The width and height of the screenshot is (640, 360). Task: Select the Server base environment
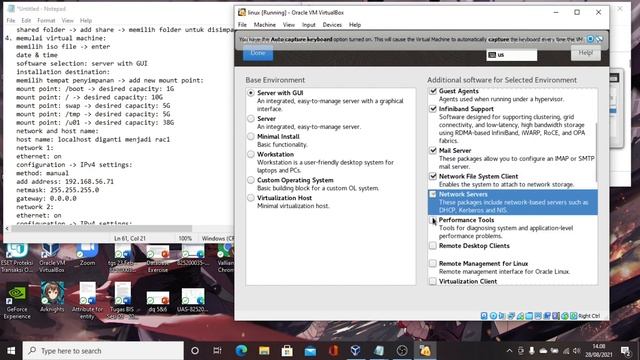[x=251, y=119]
